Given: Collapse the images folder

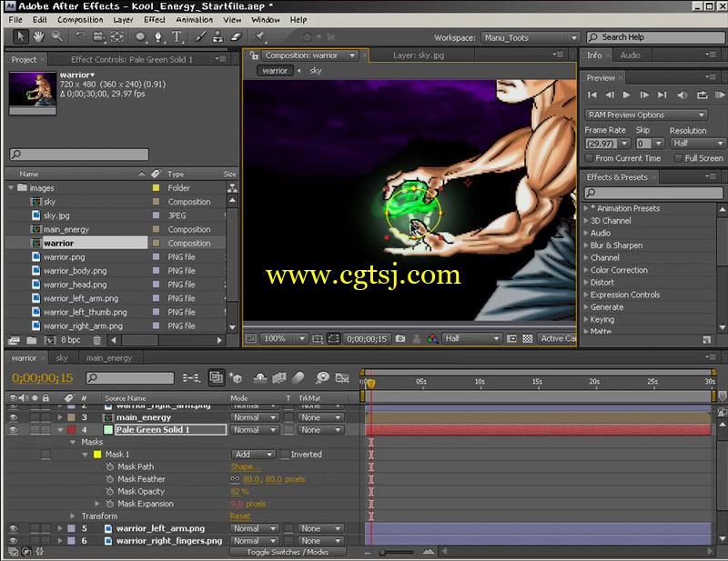Looking at the screenshot, I should pyautogui.click(x=11, y=188).
